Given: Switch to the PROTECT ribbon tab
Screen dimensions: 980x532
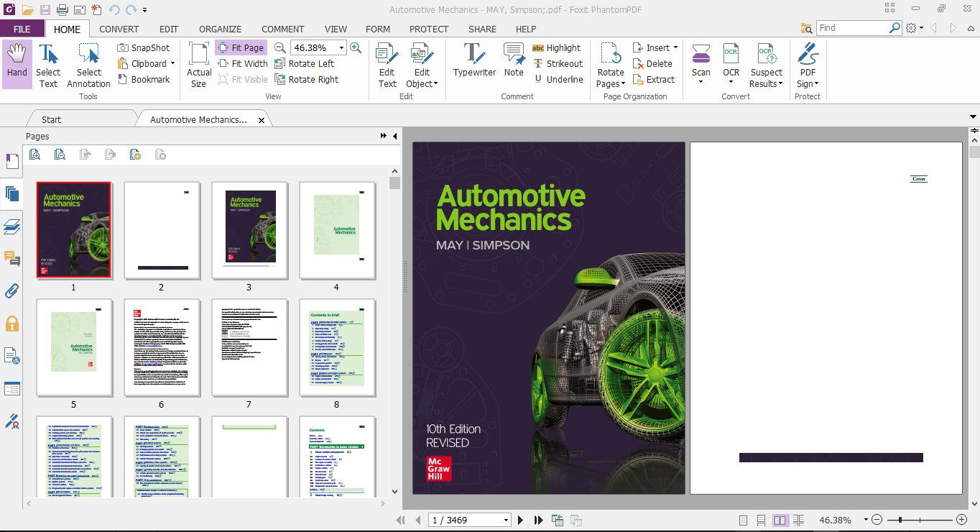Looking at the screenshot, I should coord(429,29).
